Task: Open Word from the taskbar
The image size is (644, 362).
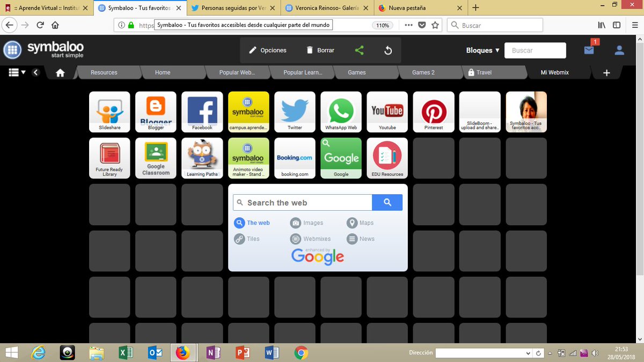Action: (272, 353)
